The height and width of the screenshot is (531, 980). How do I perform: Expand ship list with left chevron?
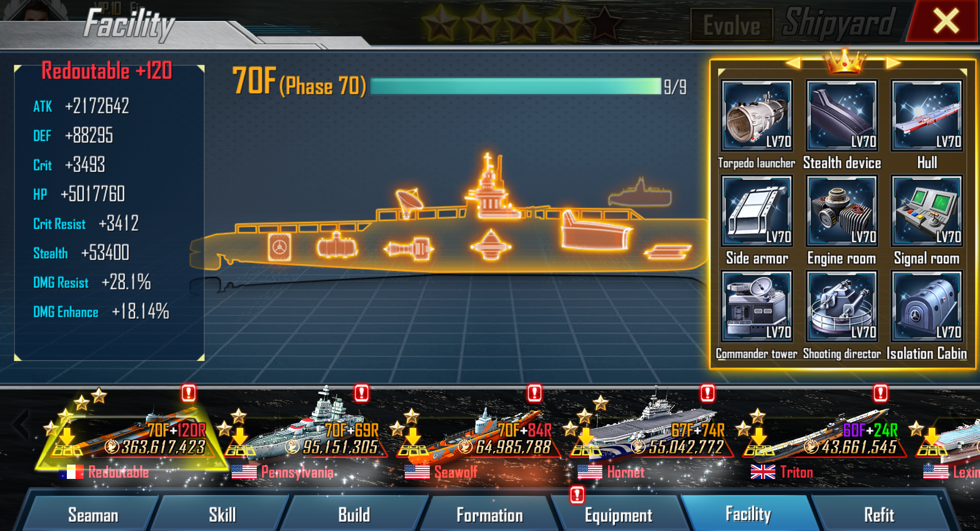(20, 424)
